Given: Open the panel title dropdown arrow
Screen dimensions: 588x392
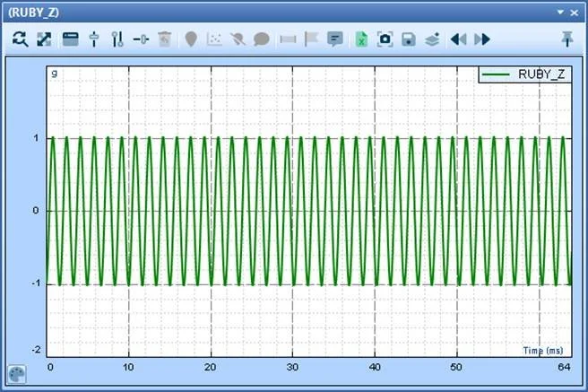Looking at the screenshot, I should click(560, 13).
